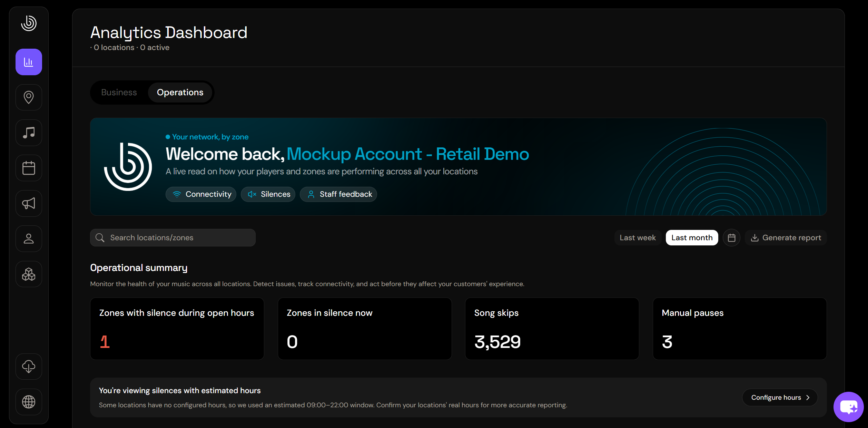868x428 pixels.
Task: Open the user profile sidebar icon
Action: coord(29,239)
